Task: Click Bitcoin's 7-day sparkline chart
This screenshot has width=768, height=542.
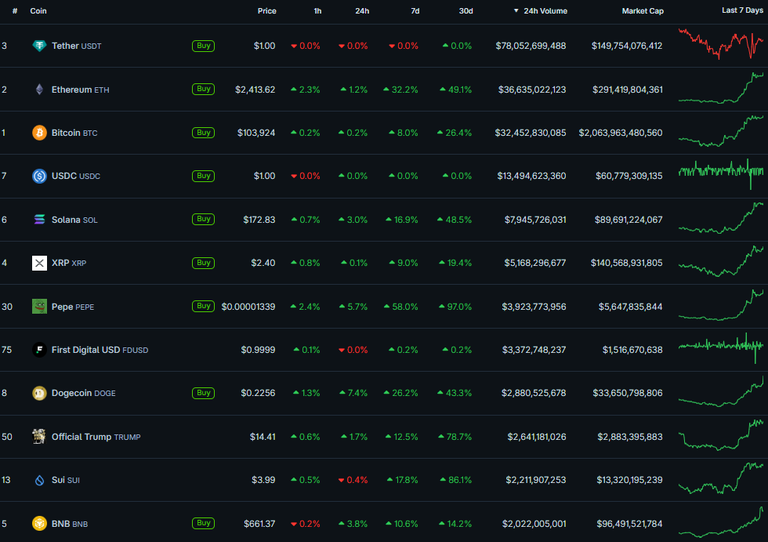Action: 720,131
